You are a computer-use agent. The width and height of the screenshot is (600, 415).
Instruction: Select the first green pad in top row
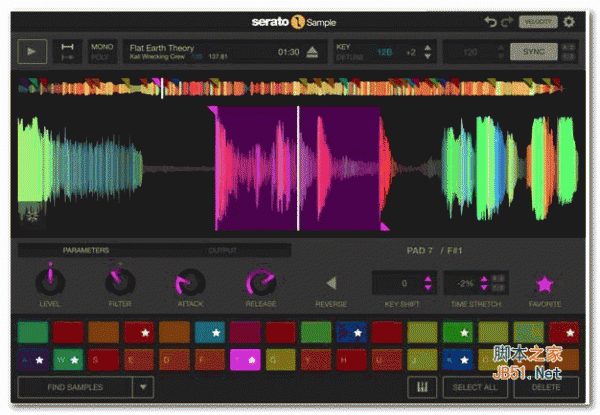33,332
